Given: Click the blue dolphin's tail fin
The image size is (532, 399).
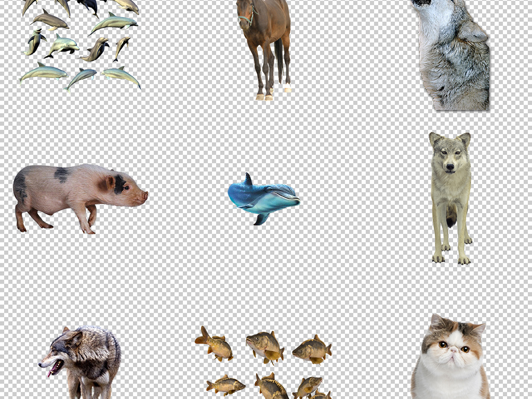Looking at the screenshot, I should click(261, 219).
